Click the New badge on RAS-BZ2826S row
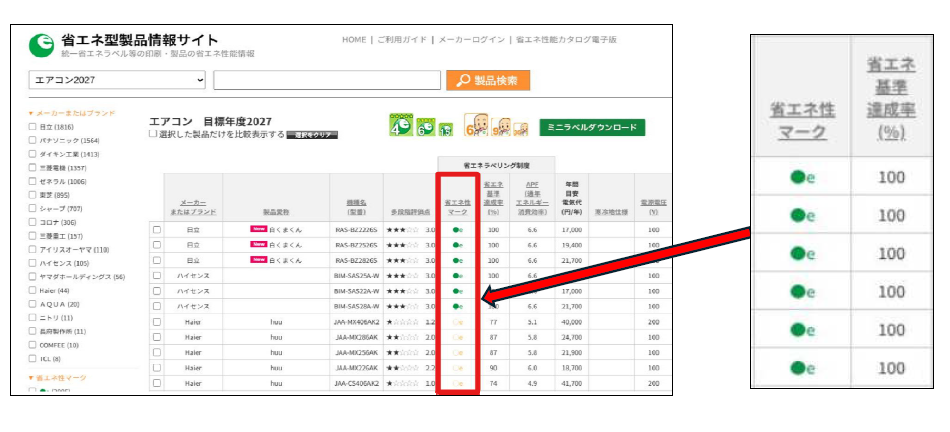 [x=258, y=261]
